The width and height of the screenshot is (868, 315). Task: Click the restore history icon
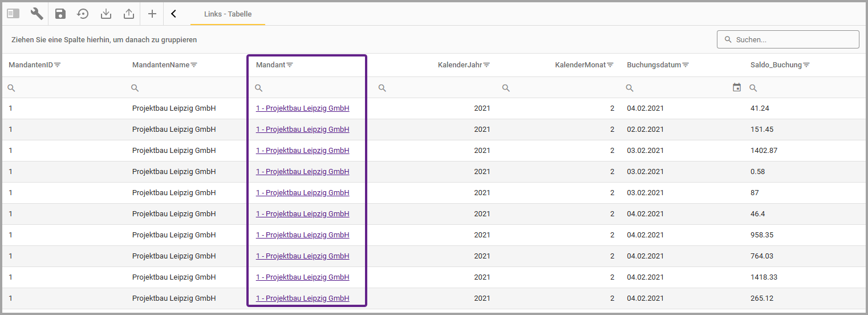tap(83, 14)
